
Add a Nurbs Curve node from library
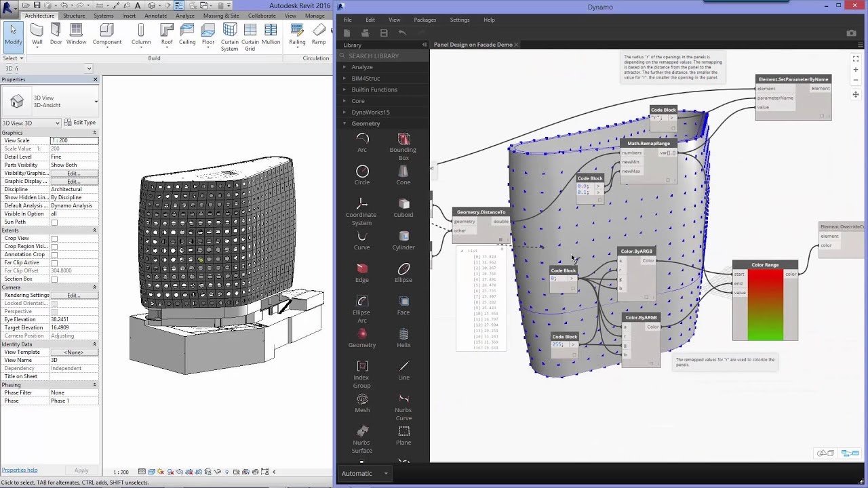click(x=403, y=407)
